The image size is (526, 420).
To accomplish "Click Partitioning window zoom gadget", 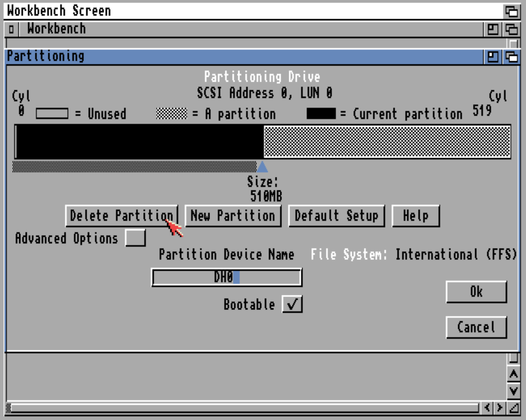I will point(493,57).
